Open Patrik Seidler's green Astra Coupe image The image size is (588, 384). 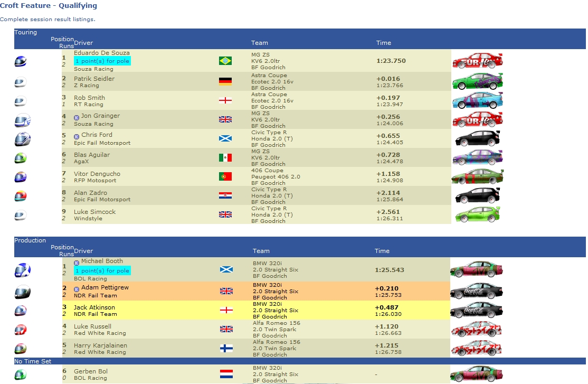(477, 81)
